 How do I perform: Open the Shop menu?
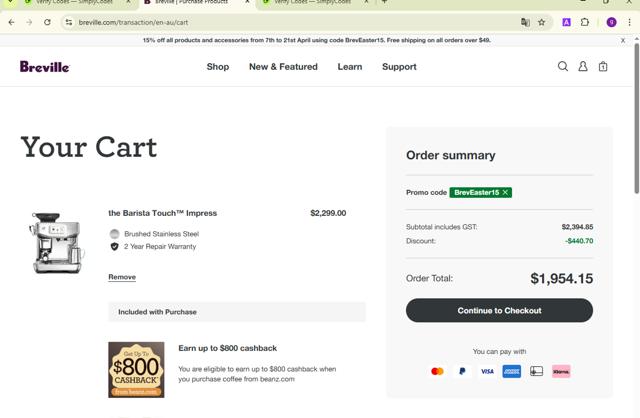[217, 67]
